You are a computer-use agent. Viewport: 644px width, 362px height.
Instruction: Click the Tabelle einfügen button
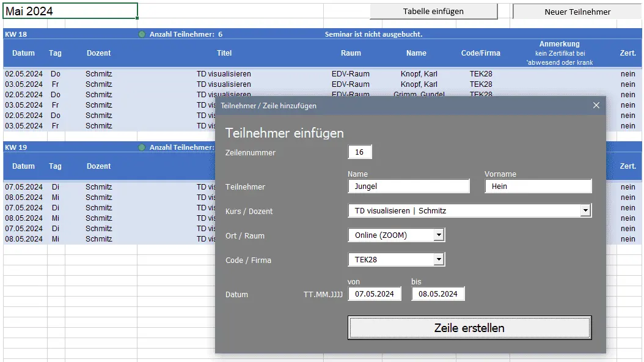pos(434,10)
